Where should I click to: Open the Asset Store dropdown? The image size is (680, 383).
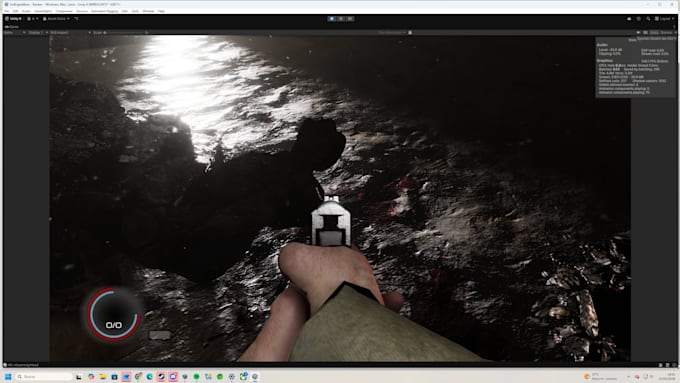click(56, 19)
